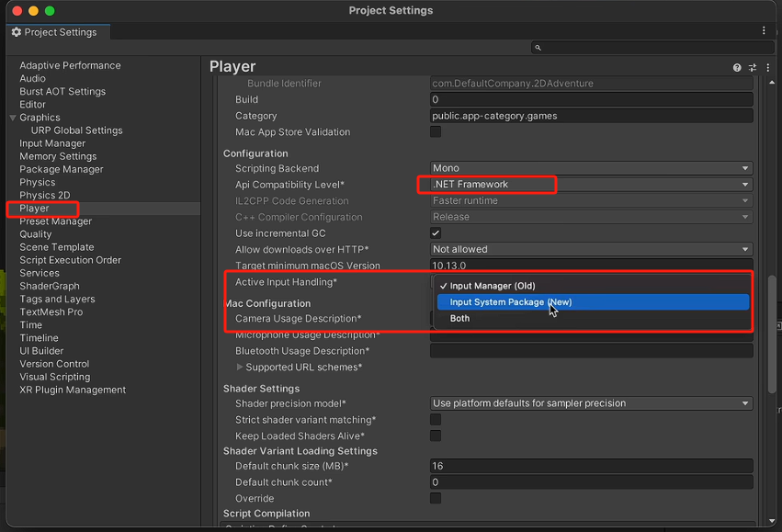This screenshot has width=782, height=532.
Task: Select Quality settings category
Action: point(35,233)
